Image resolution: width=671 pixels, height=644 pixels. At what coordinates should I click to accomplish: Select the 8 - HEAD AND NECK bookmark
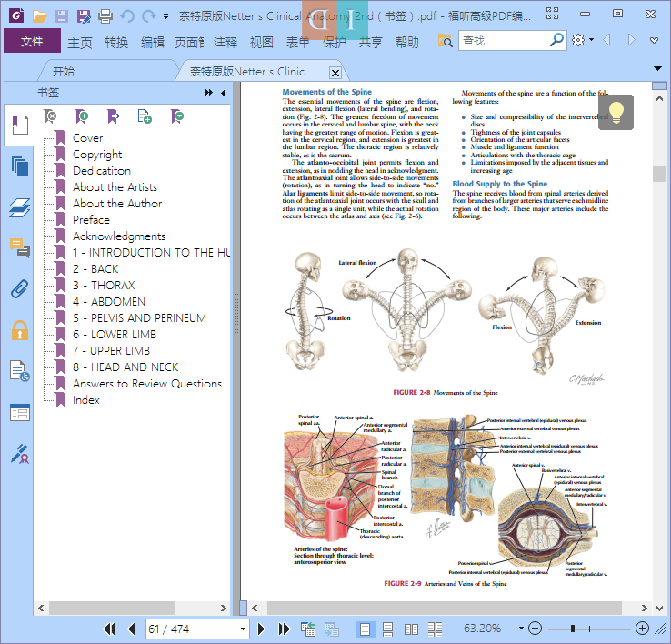125,367
